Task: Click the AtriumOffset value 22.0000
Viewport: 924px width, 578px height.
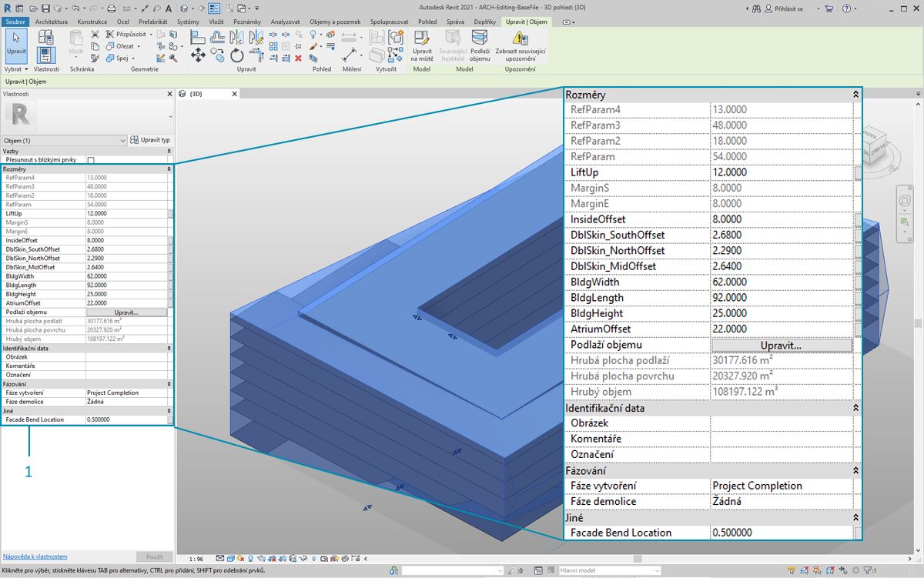Action: click(x=126, y=303)
